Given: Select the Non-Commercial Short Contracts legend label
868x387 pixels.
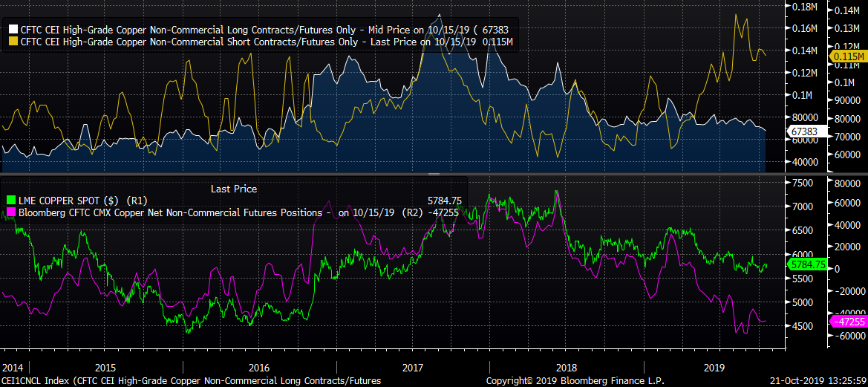Looking at the screenshot, I should 268,42.
